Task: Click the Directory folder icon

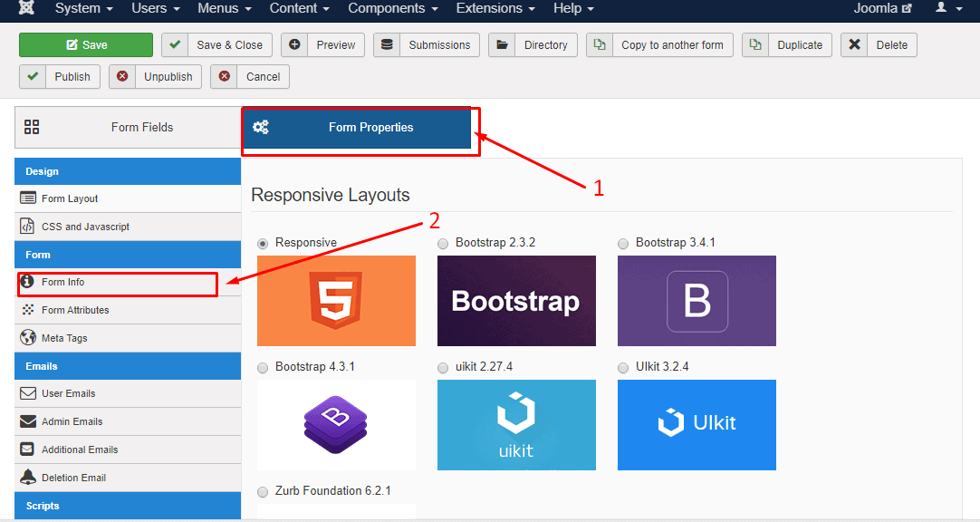Action: pos(502,44)
